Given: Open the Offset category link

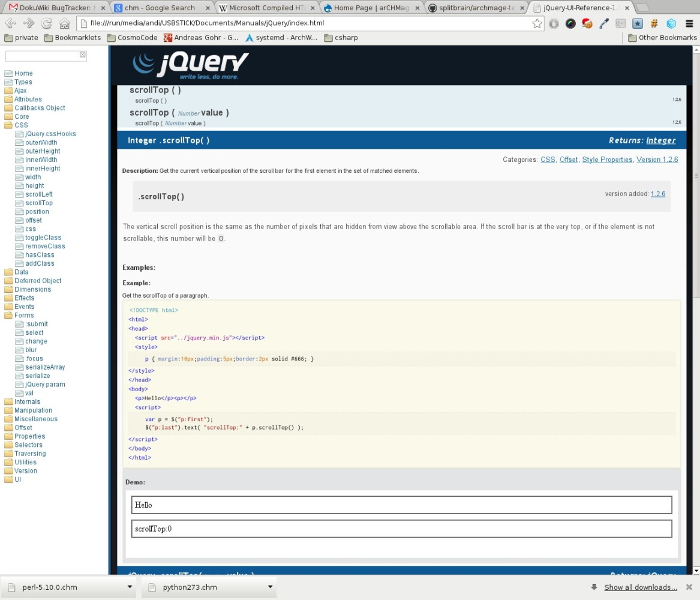Looking at the screenshot, I should (568, 160).
